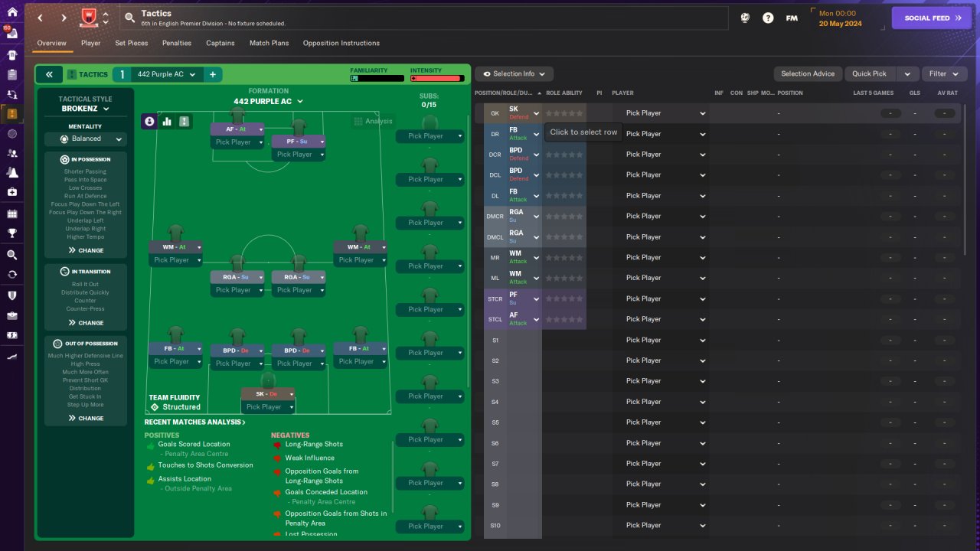
Task: Open the Club Vision briefcase icon
Action: [x=11, y=315]
